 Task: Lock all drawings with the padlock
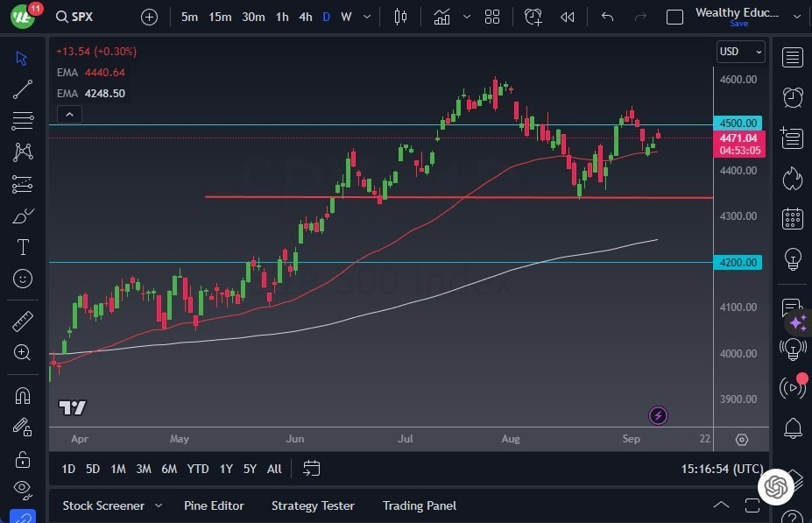(22, 458)
